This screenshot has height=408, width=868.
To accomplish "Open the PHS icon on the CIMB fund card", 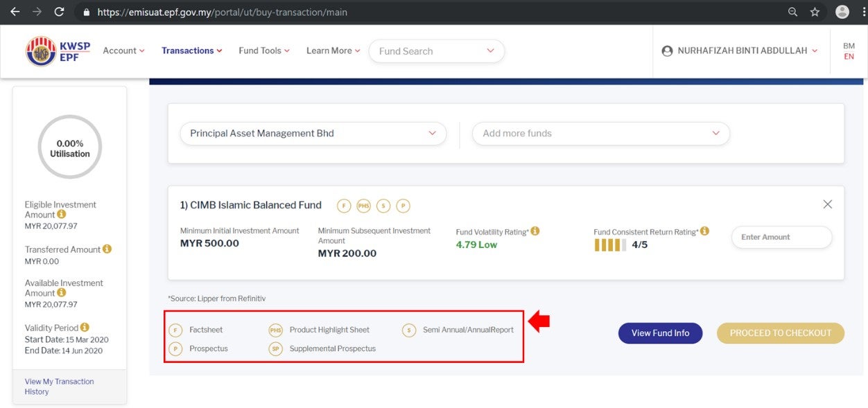I will [363, 206].
